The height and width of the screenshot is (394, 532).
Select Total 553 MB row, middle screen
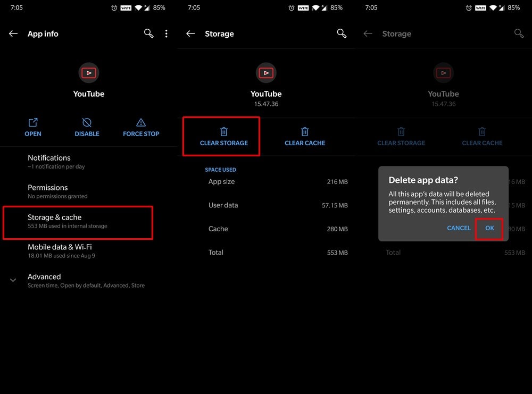(278, 253)
